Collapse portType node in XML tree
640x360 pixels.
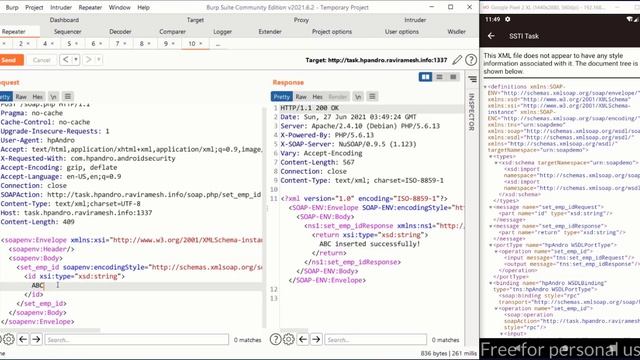pos(491,245)
